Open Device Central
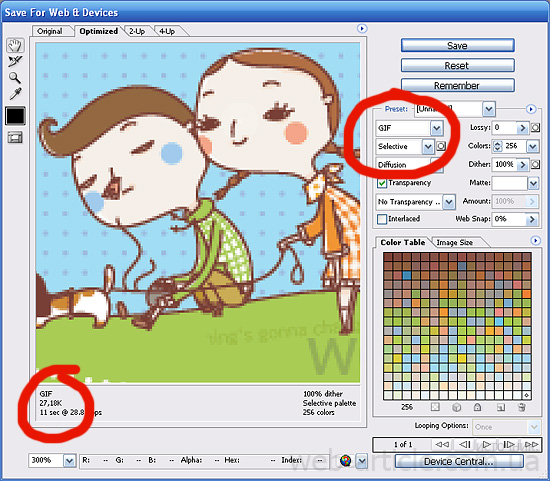This screenshot has height=481, width=550. click(459, 461)
